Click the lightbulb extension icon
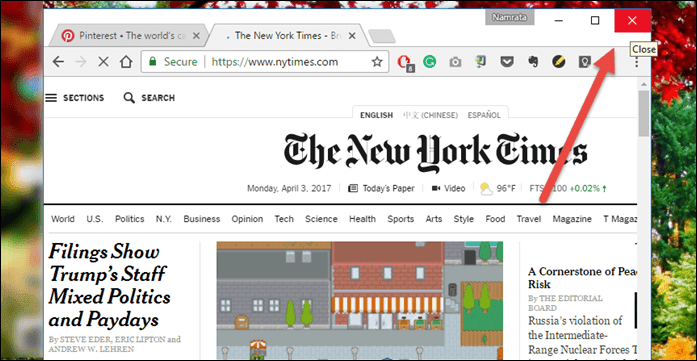Screen dimensions: 697x361 click(x=584, y=62)
